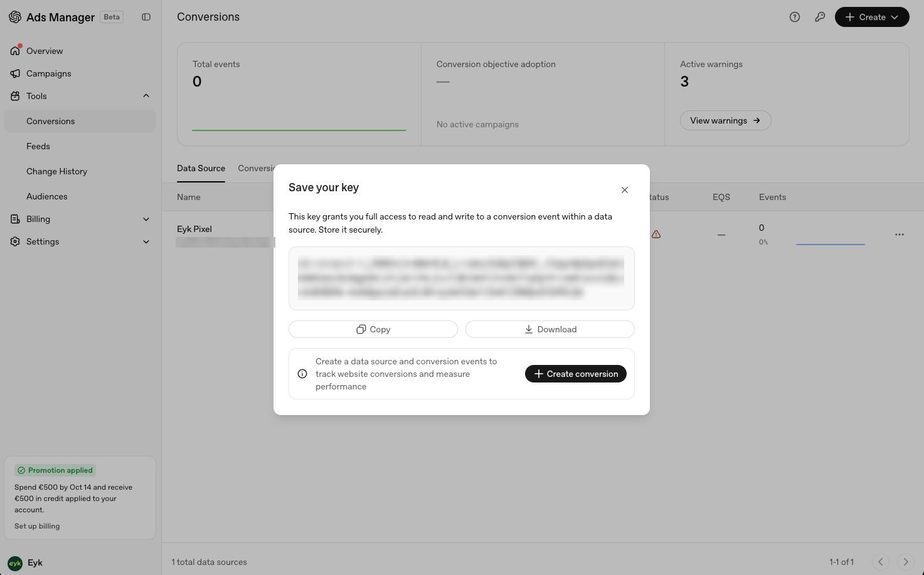The image size is (924, 575).
Task: Click the Create conversion button
Action: click(576, 374)
